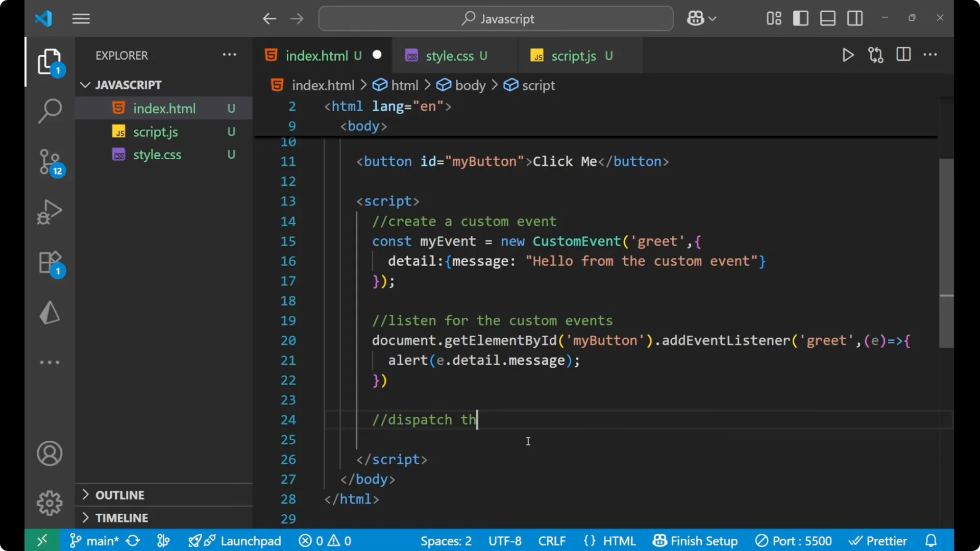The image size is (980, 551).
Task: Toggle the Secondary Side Bar
Action: (x=855, y=18)
